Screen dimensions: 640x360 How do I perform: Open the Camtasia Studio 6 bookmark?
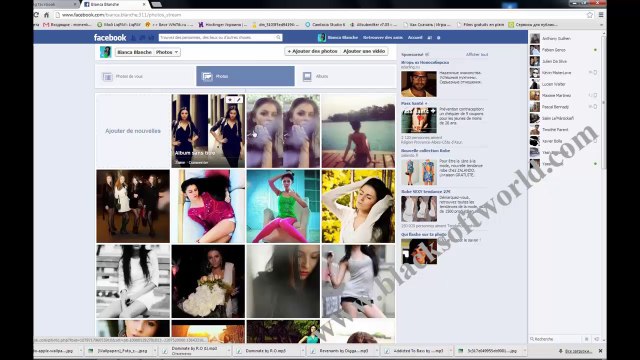coord(325,24)
